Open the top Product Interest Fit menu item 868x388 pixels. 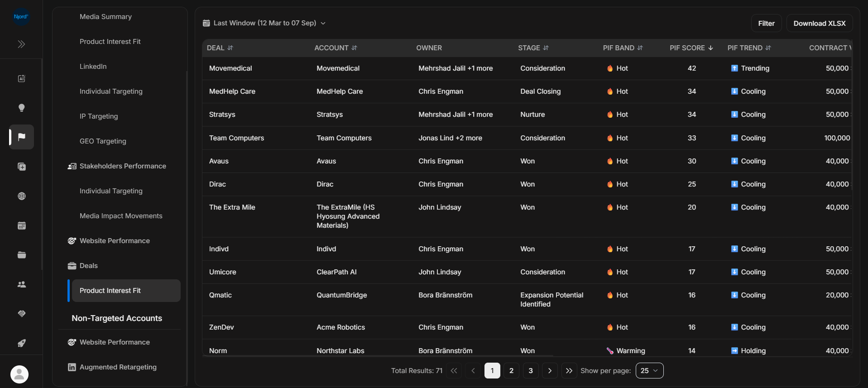coord(110,42)
